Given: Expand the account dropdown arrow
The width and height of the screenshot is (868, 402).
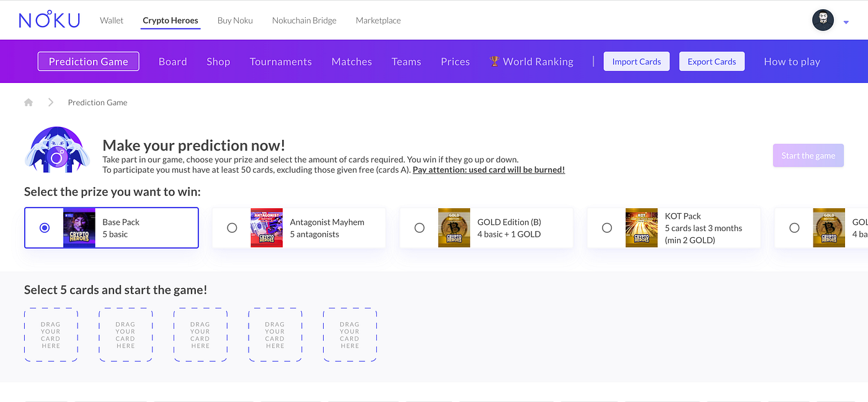Looking at the screenshot, I should (x=846, y=22).
